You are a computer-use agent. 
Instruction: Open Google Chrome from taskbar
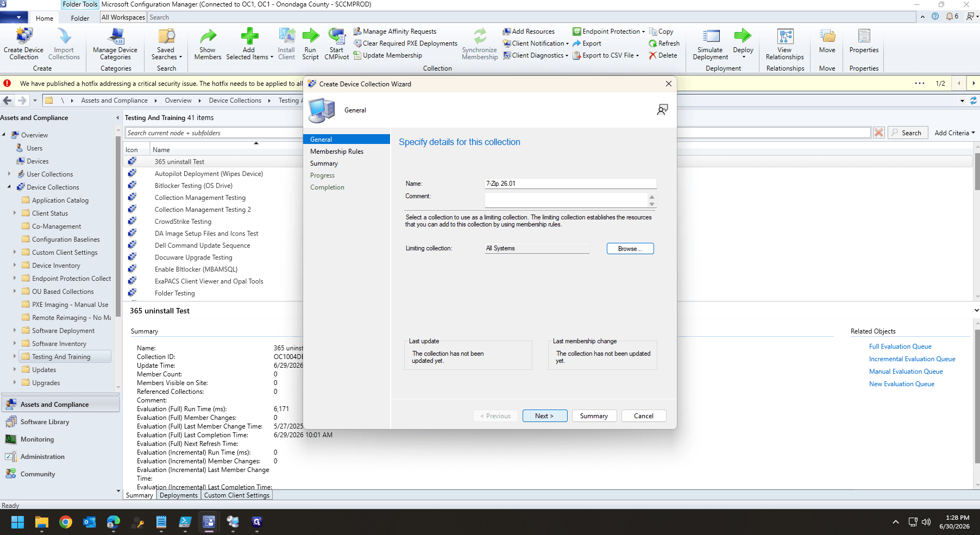[x=66, y=523]
